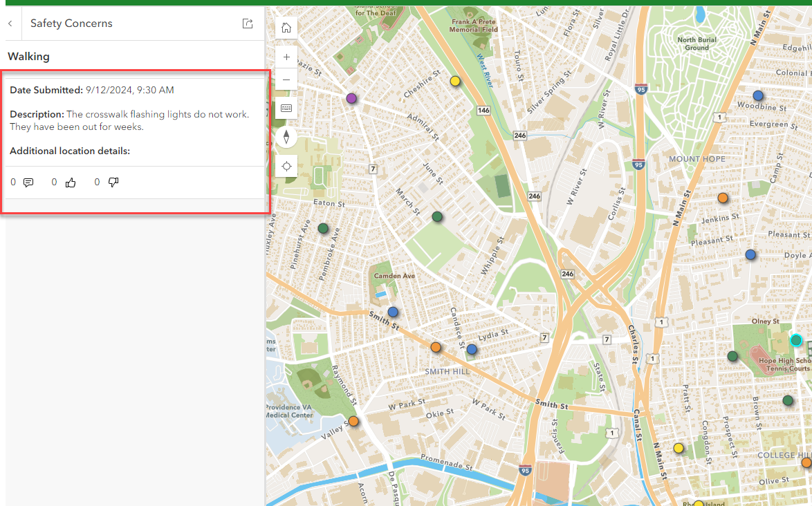Select the green marker near Camden Ave
This screenshot has width=812, height=506.
coord(323,227)
